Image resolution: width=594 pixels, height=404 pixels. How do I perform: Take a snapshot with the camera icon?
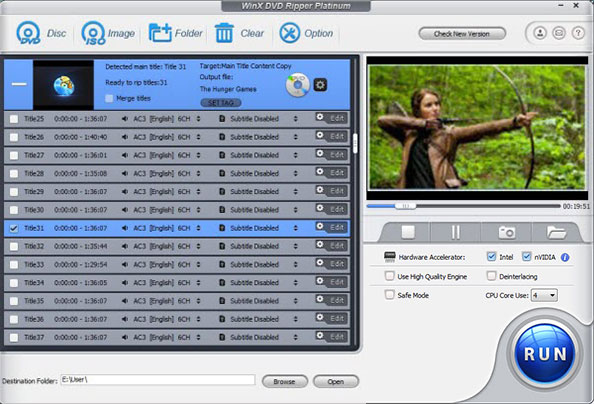click(506, 232)
